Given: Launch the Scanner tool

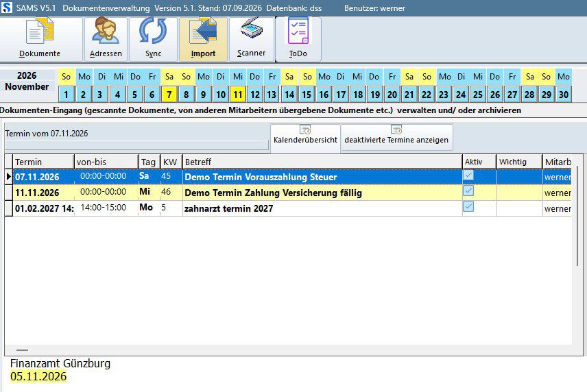Looking at the screenshot, I should click(251, 39).
